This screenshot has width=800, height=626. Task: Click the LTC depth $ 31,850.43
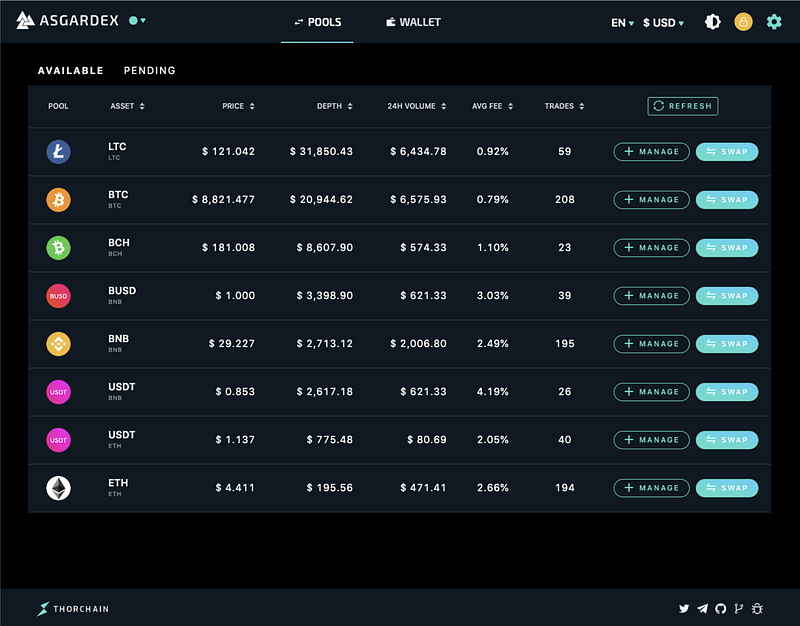click(321, 152)
